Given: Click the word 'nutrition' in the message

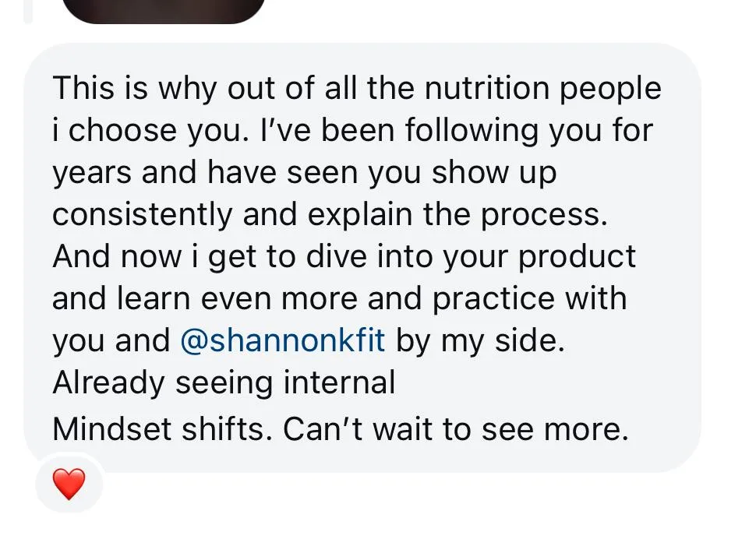Looking at the screenshot, I should coord(486,88).
